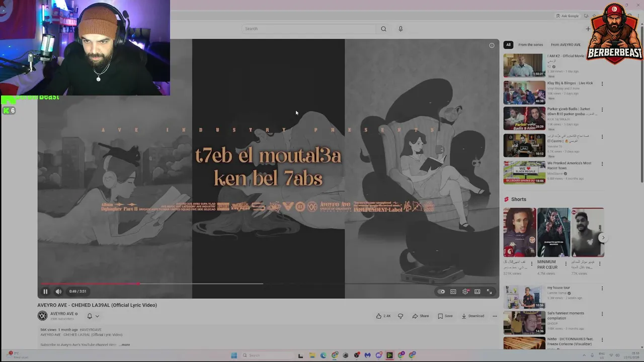Open the Create plus button
Screen dimensions: 644x362
coord(588,29)
